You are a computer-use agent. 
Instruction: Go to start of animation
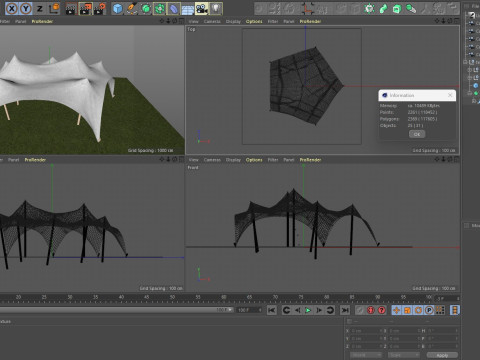[x=272, y=310]
